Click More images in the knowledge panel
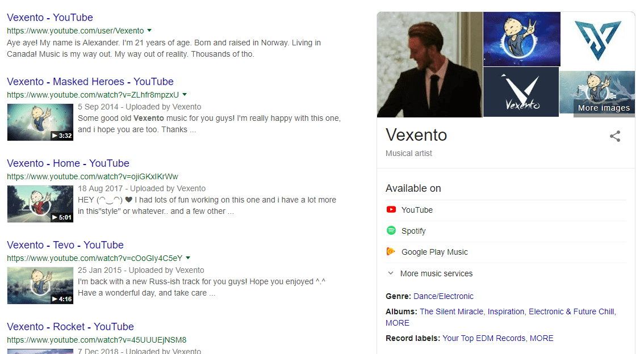Viewport: 644px width, 354px height. point(604,108)
